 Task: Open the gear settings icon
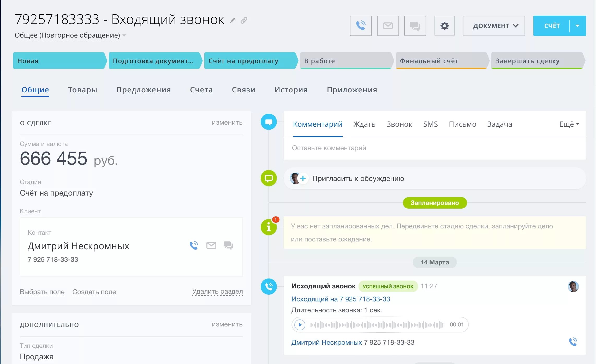pos(444,26)
